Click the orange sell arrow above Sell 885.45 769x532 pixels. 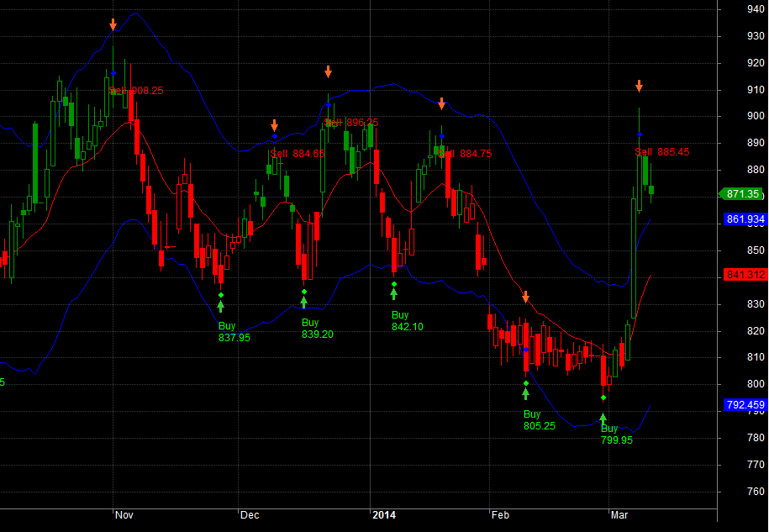[639, 86]
